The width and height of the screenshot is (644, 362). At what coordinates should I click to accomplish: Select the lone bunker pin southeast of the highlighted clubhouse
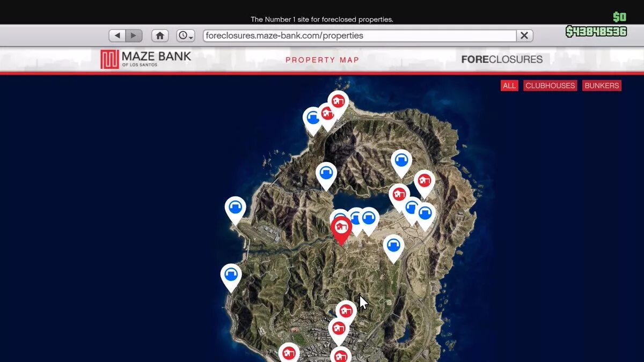[393, 247]
